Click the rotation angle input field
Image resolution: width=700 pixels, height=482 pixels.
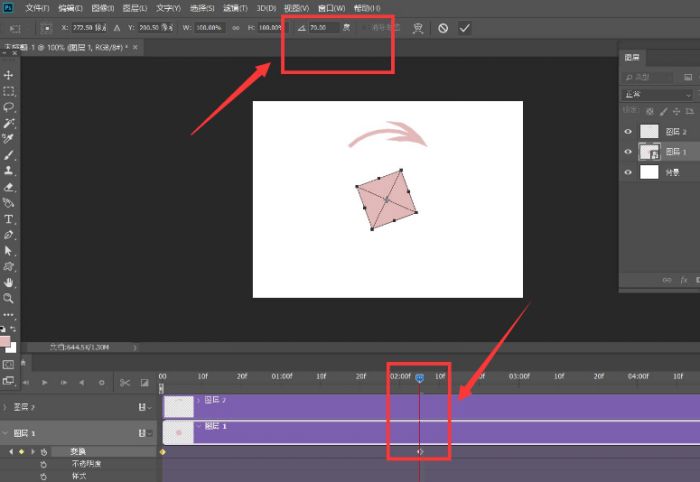coord(323,28)
